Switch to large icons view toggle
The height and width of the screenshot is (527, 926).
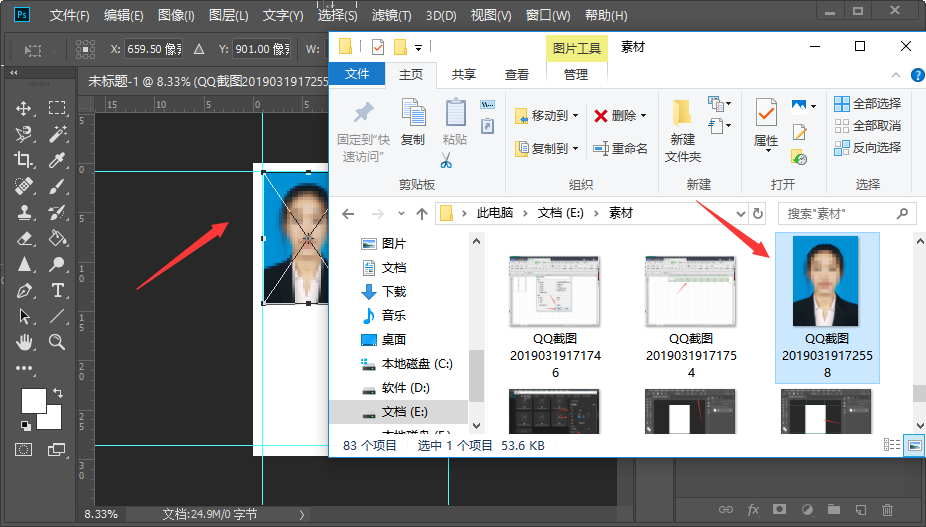coord(914,445)
